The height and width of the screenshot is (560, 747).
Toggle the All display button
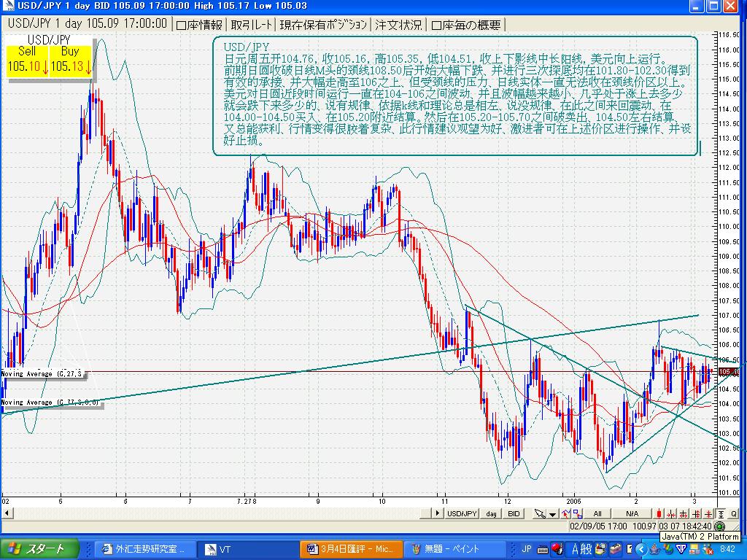point(597,513)
